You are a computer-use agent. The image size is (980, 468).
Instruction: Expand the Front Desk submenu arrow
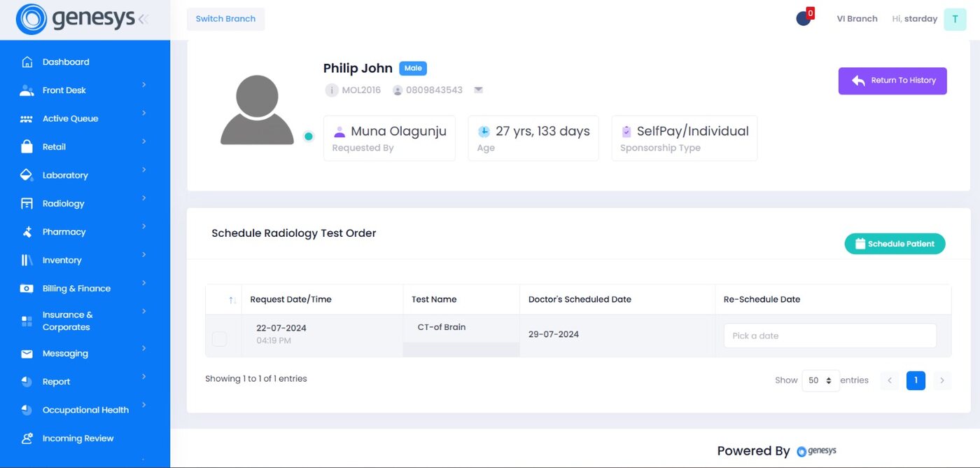pyautogui.click(x=144, y=85)
